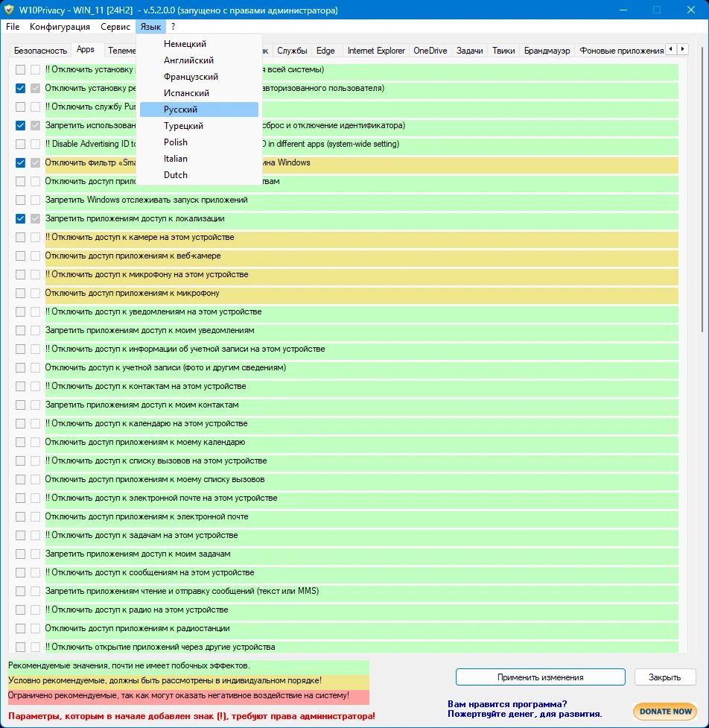The height and width of the screenshot is (728, 709).
Task: Uncheck the first box for Запретить приложениям доступ к локализации
Action: click(x=20, y=218)
